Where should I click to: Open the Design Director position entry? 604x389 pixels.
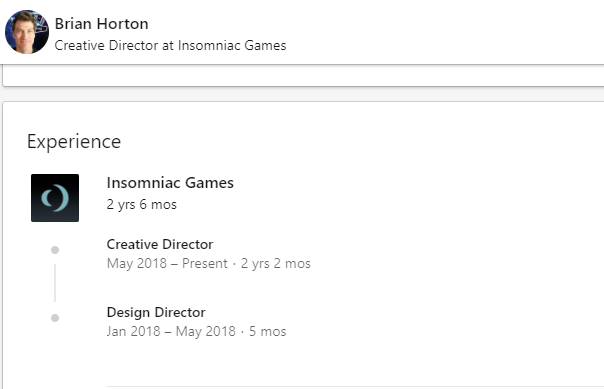point(156,312)
